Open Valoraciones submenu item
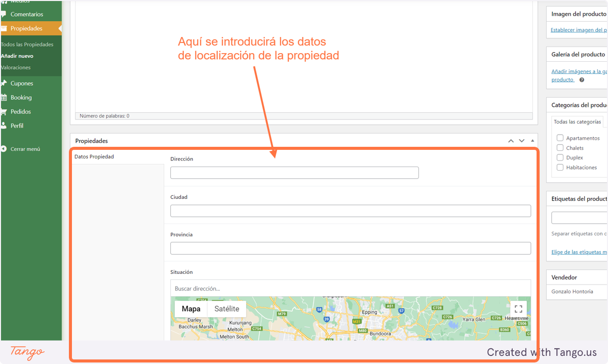The image size is (608, 364). [x=16, y=67]
